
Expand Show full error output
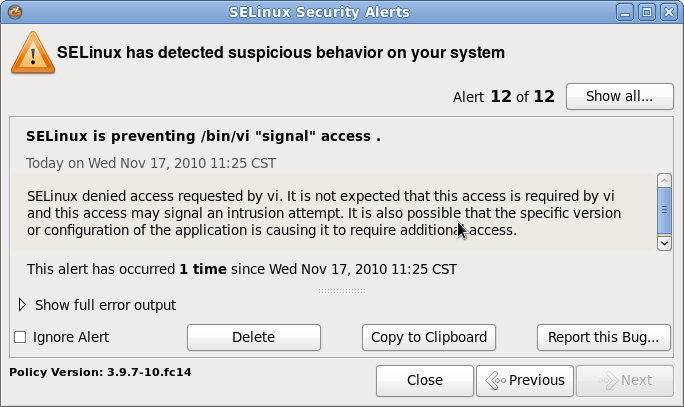[x=23, y=305]
